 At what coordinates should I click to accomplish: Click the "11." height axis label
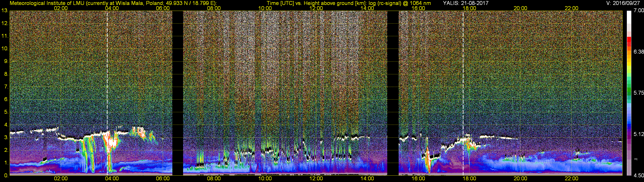click(5, 36)
